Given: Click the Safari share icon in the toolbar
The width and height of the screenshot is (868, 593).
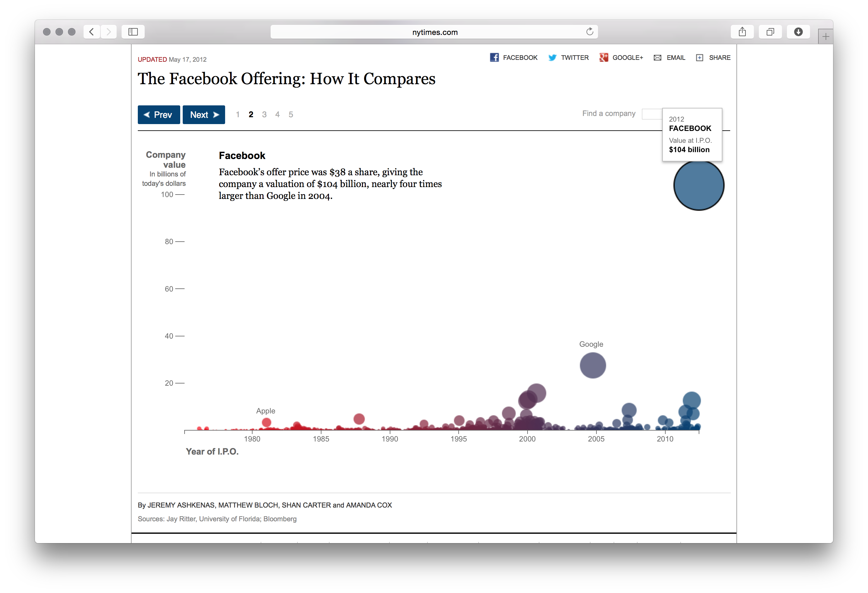Looking at the screenshot, I should click(742, 32).
